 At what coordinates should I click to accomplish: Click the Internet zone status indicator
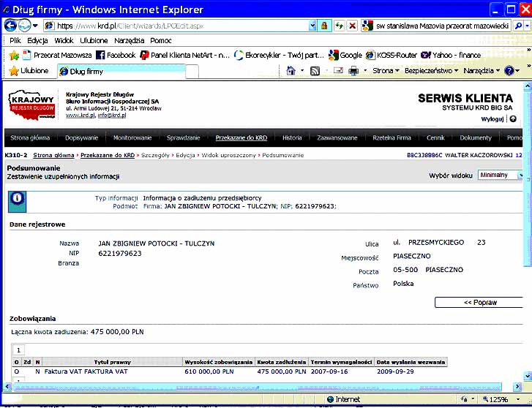(343, 399)
